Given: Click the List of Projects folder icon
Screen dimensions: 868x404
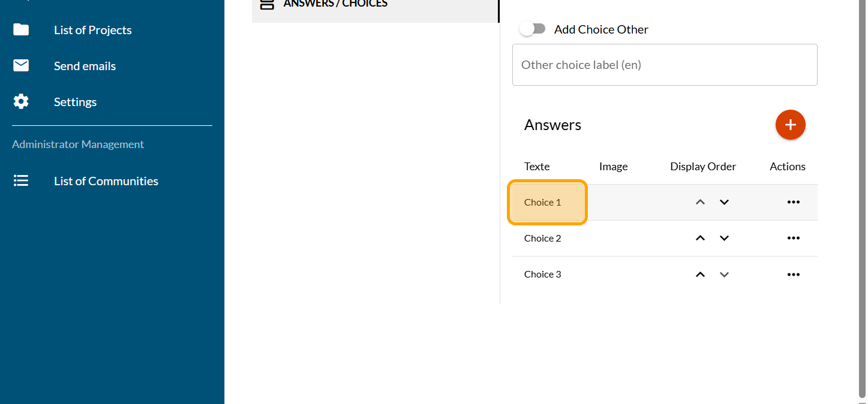Looking at the screenshot, I should coord(21,30).
